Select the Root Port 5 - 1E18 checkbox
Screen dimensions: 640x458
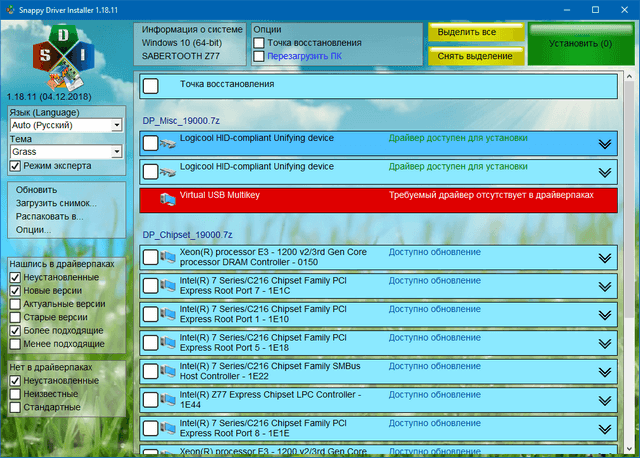tap(151, 343)
